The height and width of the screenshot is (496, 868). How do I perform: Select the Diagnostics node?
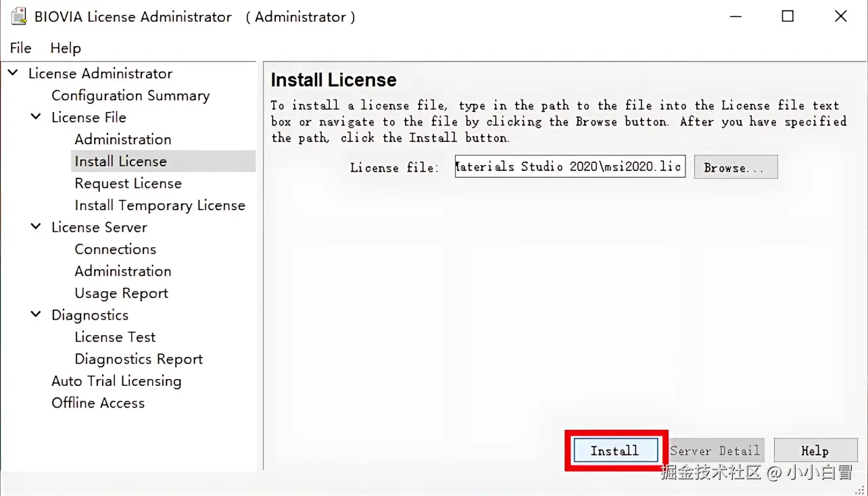[x=90, y=315]
